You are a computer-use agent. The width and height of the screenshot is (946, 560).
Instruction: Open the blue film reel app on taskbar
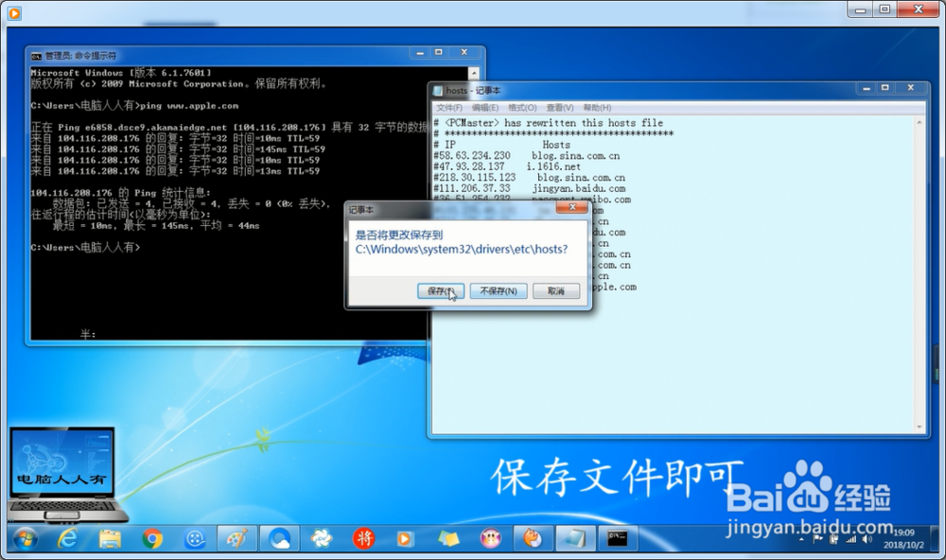tap(195, 538)
